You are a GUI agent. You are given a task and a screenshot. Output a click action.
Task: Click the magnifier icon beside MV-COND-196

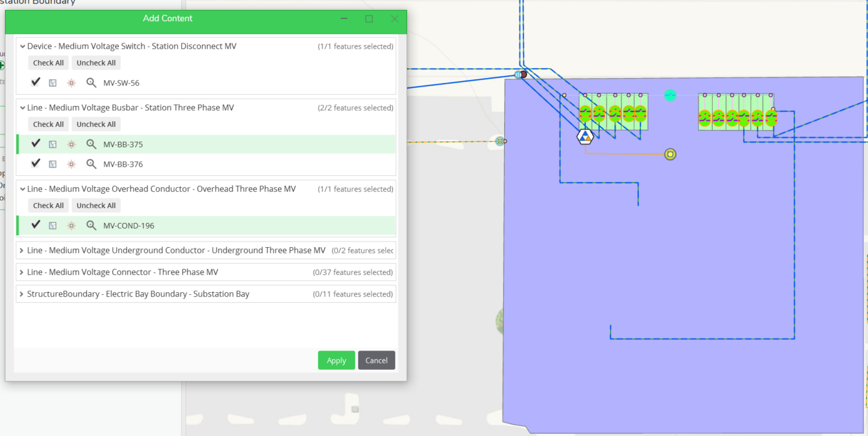[91, 225]
